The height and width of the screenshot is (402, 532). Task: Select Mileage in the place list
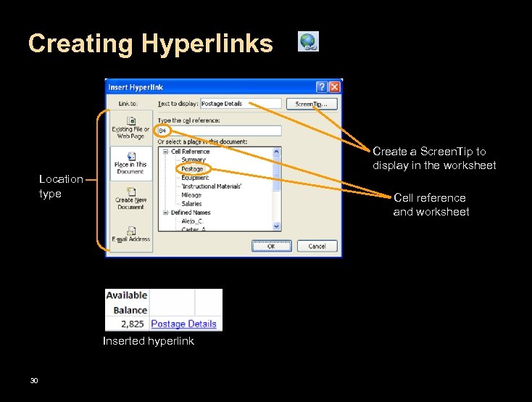pos(191,195)
